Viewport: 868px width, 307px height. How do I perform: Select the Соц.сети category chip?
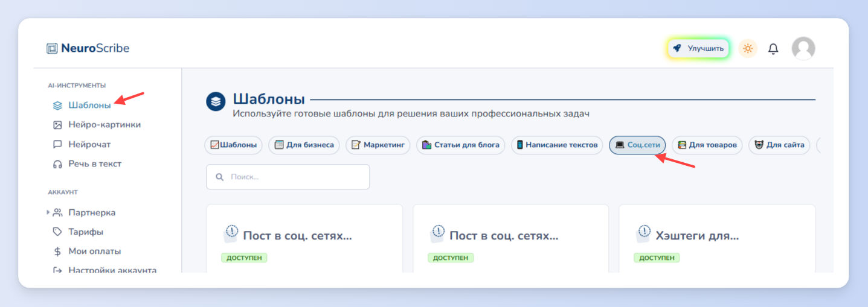coord(637,145)
